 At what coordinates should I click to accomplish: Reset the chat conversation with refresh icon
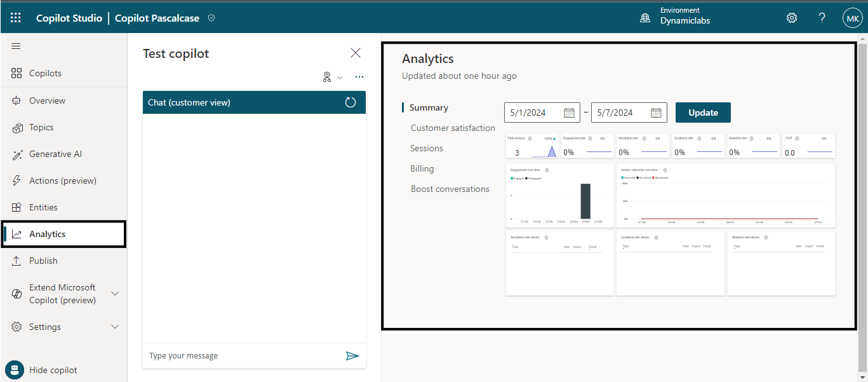tap(351, 102)
